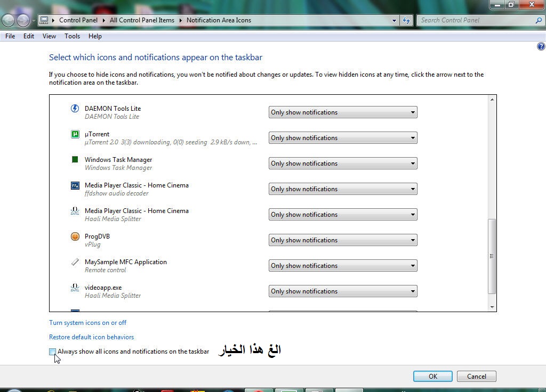Confirm changes with the OK button
The image size is (546, 392).
433,377
